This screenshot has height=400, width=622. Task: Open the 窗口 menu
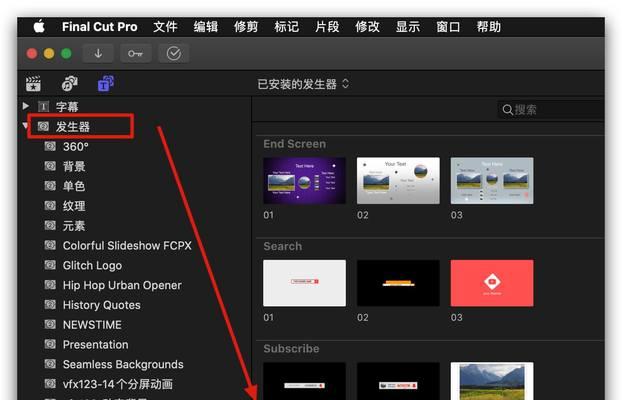click(448, 27)
